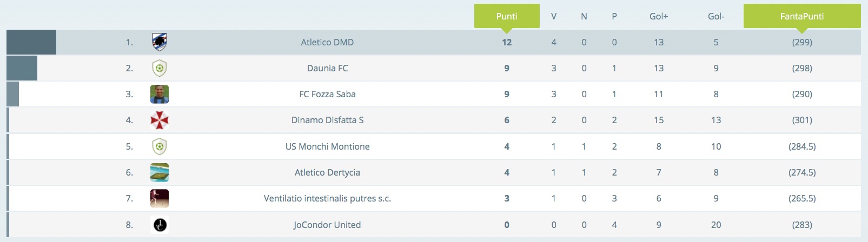This screenshot has height=242, width=868.
Task: Select the N draws column header
Action: tap(584, 16)
